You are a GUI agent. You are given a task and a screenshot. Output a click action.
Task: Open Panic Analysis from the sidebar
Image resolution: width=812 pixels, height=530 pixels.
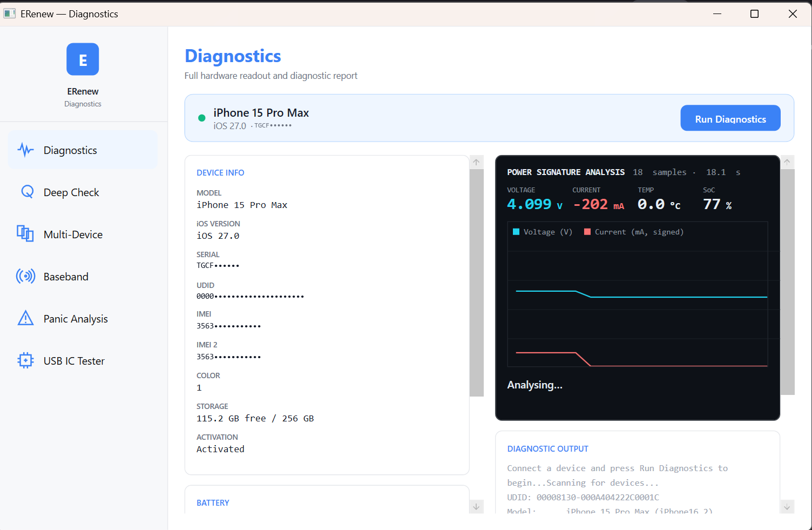pyautogui.click(x=83, y=319)
